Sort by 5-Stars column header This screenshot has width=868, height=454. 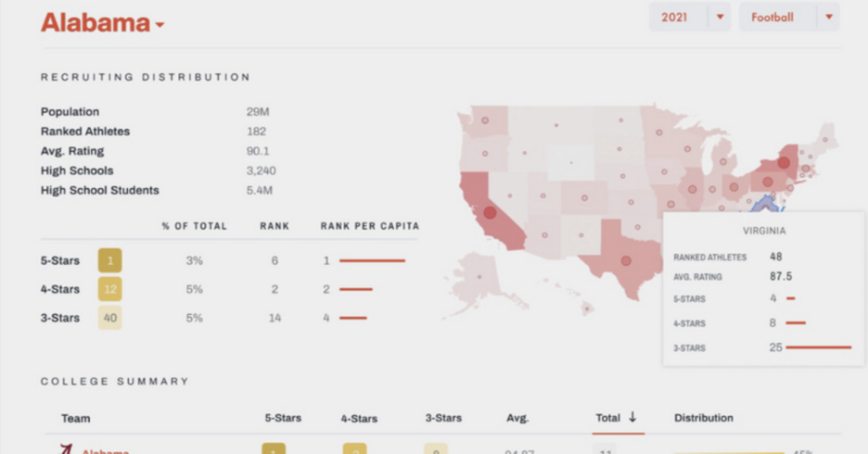[282, 419]
